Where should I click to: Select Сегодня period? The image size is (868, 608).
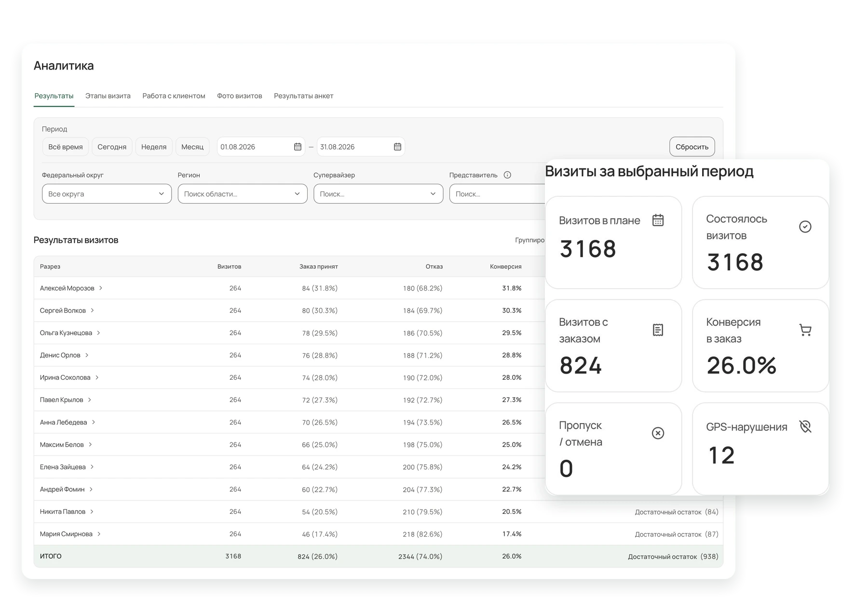[x=112, y=147]
